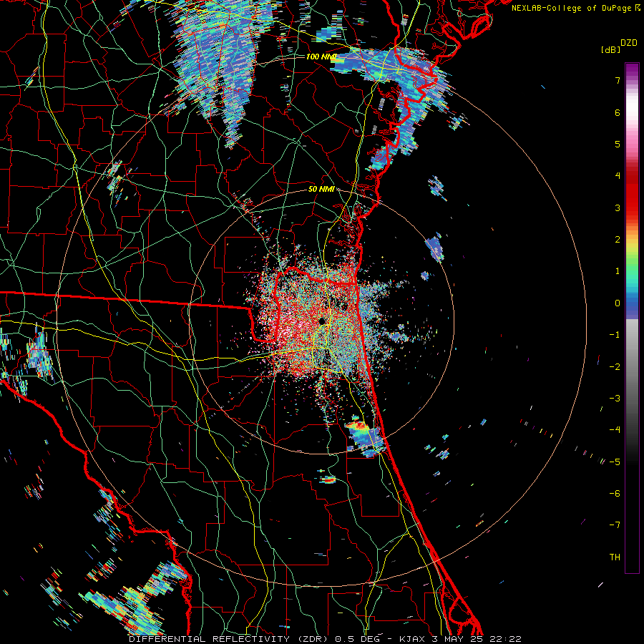Click the 3 dB tick on color scale

[618, 208]
